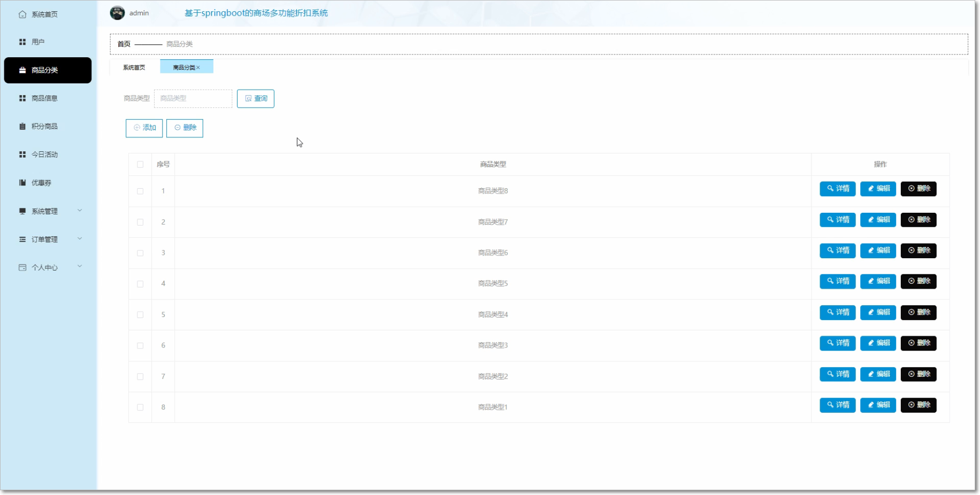
Task: Click the 用户 sidebar grid icon
Action: (22, 42)
